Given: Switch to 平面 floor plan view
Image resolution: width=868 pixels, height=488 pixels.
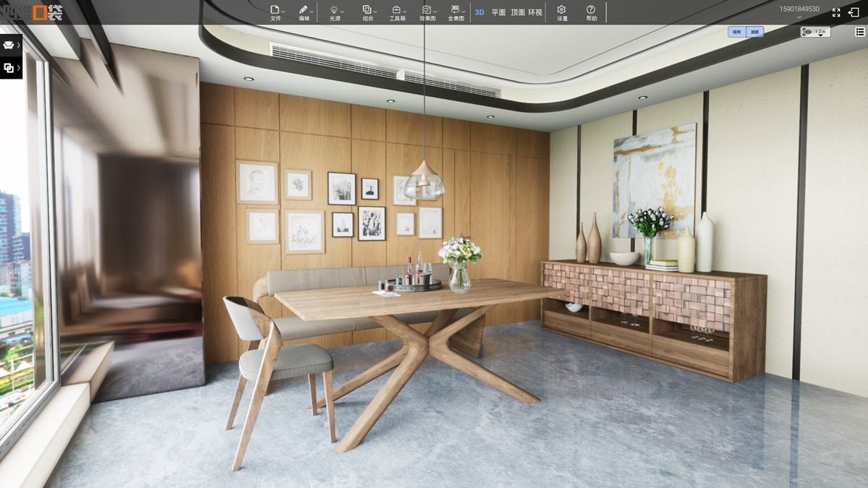Looking at the screenshot, I should point(498,12).
